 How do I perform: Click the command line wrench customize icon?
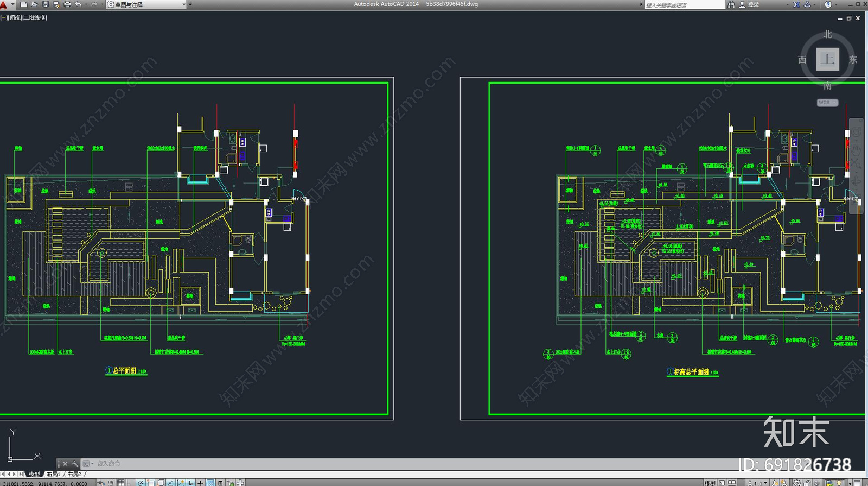[75, 464]
